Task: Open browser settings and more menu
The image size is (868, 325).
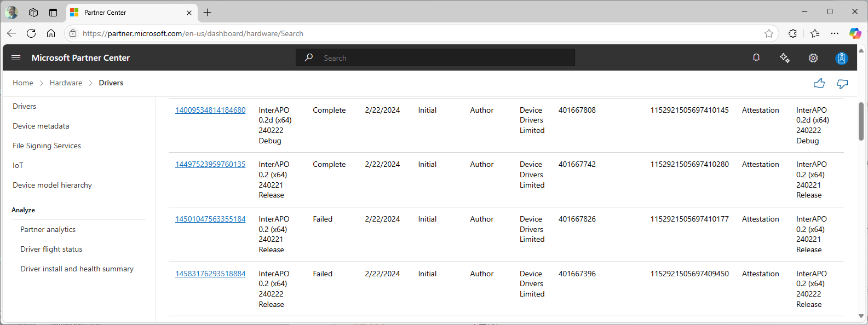Action: [x=835, y=33]
